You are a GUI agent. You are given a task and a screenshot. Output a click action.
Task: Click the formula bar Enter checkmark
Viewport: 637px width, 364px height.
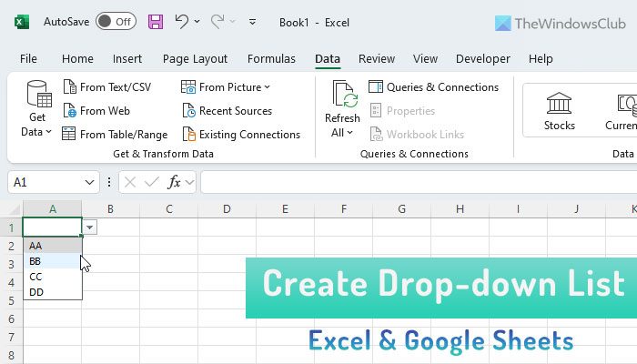[x=152, y=182]
